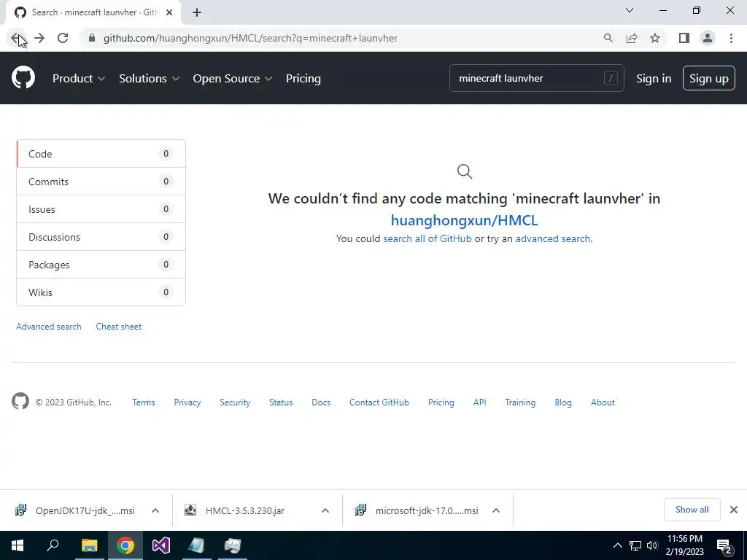The height and width of the screenshot is (560, 747).
Task: Close the GitHub search tab
Action: tap(169, 12)
